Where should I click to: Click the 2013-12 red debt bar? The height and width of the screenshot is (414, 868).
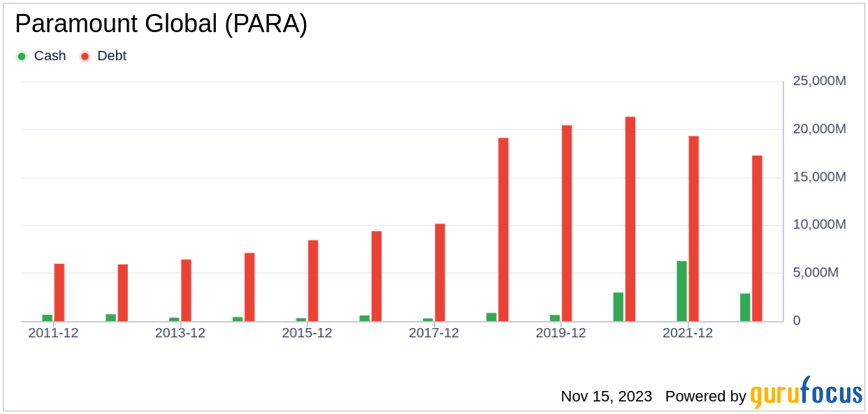point(186,290)
